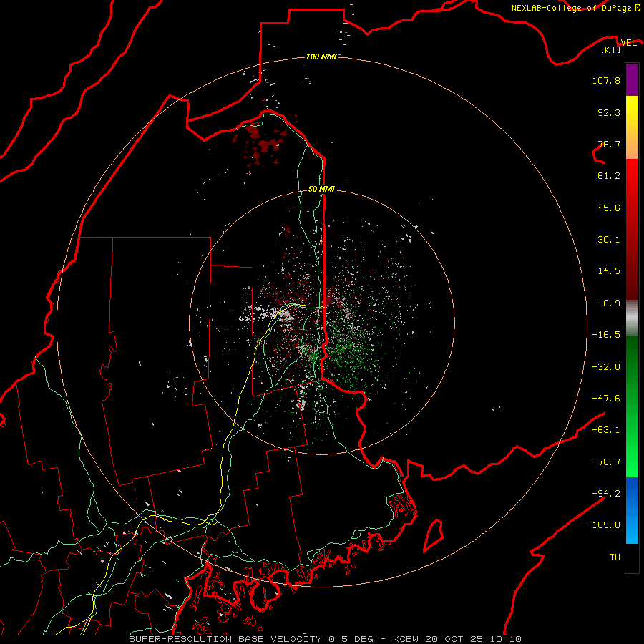
Task: Click the 14.5 velocity scale value
Action: click(609, 271)
